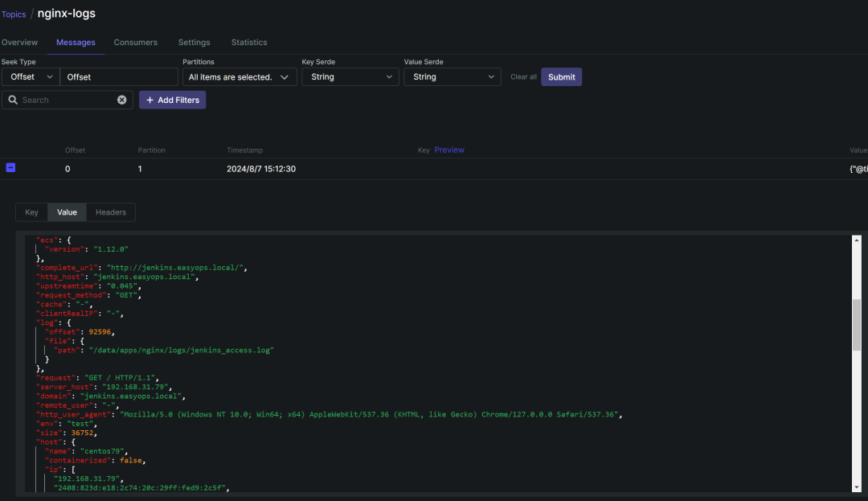The width and height of the screenshot is (868, 501).
Task: Navigate back via the Topics breadcrumb link
Action: [14, 14]
